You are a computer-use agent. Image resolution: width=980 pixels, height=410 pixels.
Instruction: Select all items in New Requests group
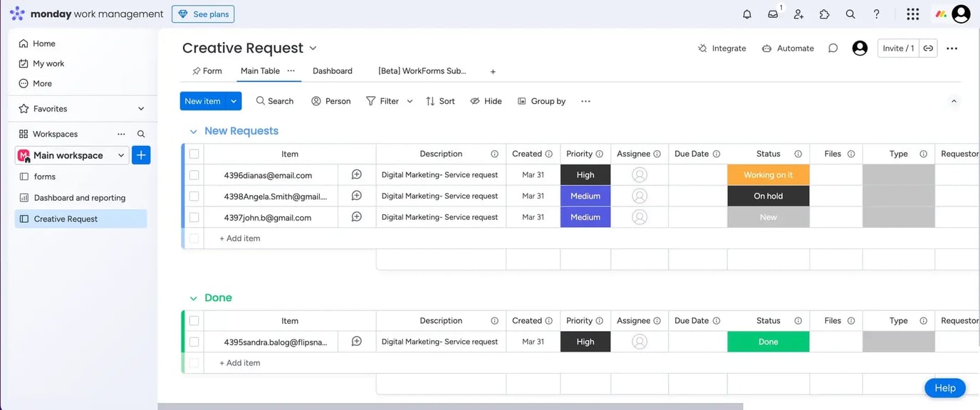[x=194, y=154]
